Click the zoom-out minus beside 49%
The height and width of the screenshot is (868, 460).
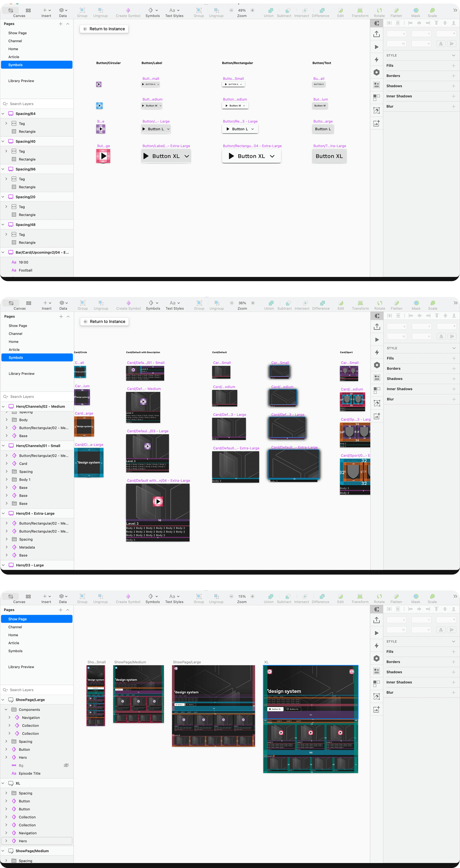pos(231,10)
